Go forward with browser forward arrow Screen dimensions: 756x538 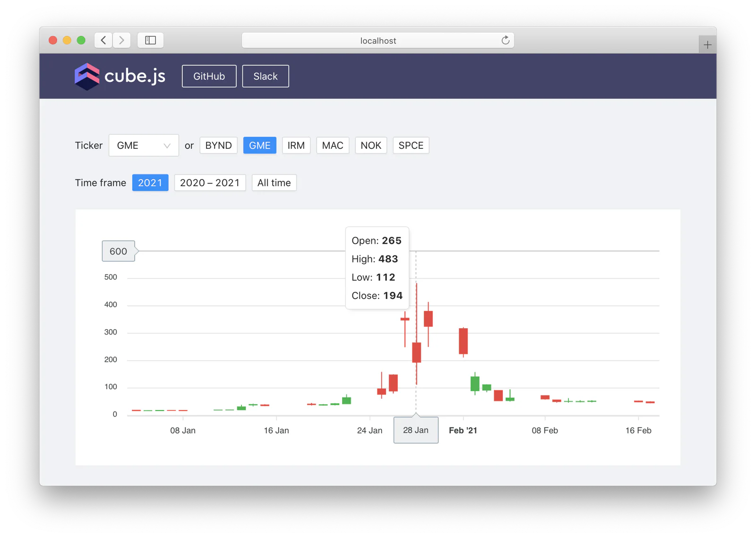click(122, 40)
